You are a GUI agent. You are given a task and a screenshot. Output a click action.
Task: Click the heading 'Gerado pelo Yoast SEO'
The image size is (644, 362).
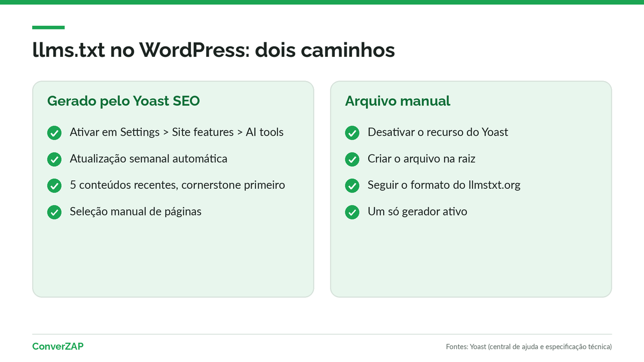pos(123,101)
